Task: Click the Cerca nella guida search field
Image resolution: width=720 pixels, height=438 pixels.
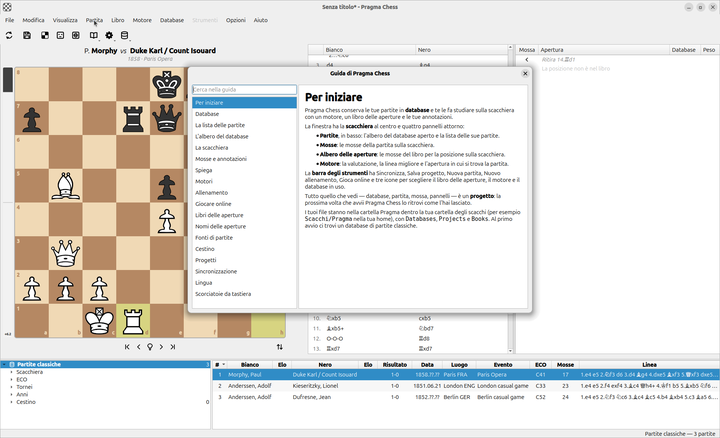Action: point(244,90)
